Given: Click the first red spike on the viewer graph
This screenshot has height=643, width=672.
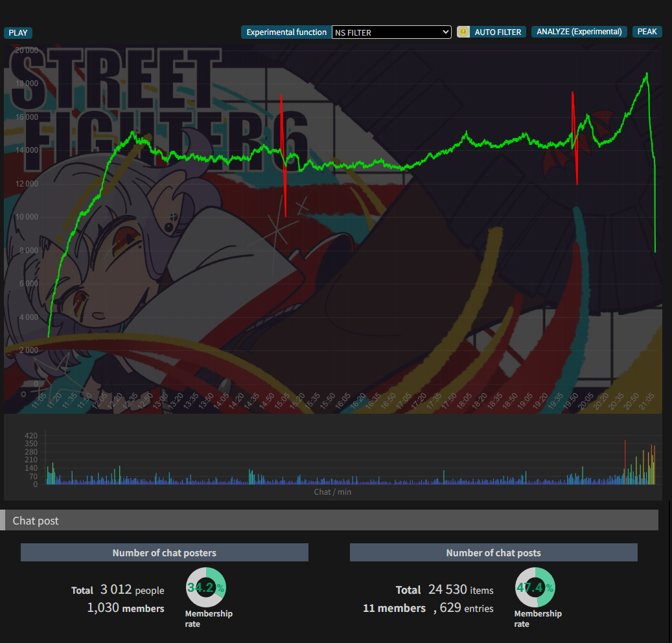Looking at the screenshot, I should pos(283,155).
